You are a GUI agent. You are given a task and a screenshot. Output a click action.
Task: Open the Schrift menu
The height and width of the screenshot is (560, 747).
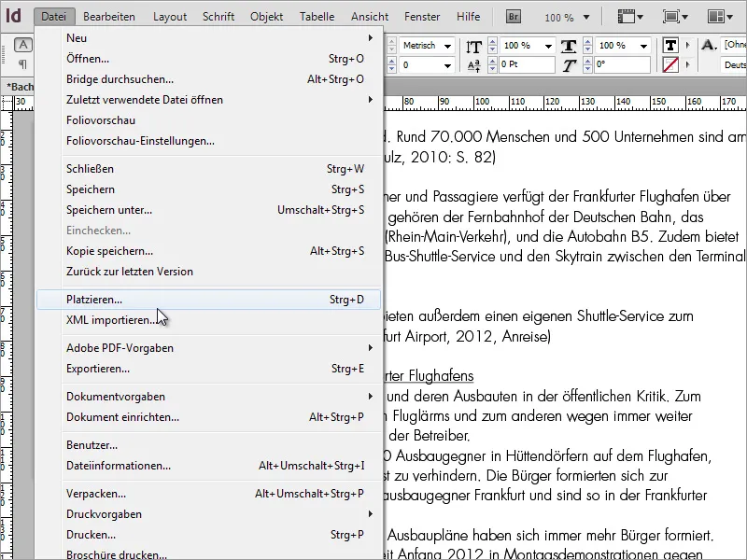pos(218,17)
